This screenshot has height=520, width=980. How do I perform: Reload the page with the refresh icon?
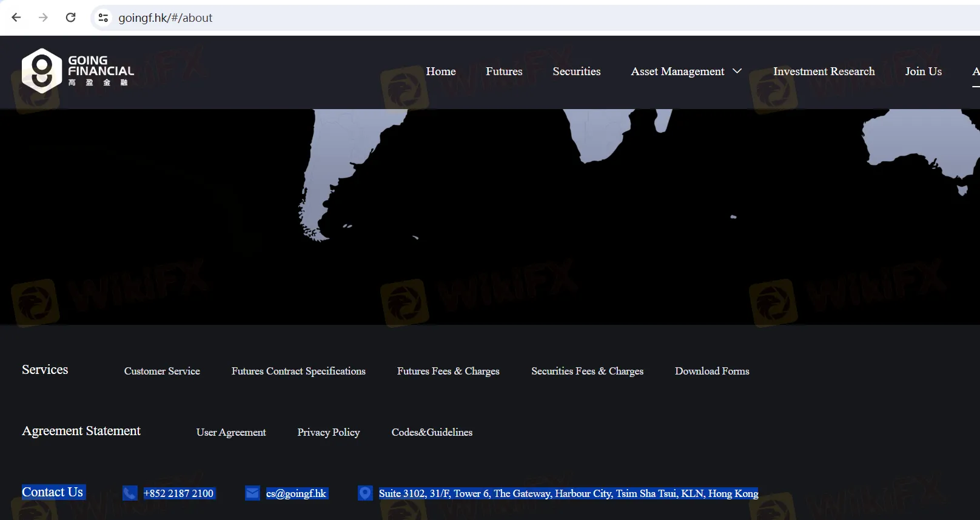point(70,18)
